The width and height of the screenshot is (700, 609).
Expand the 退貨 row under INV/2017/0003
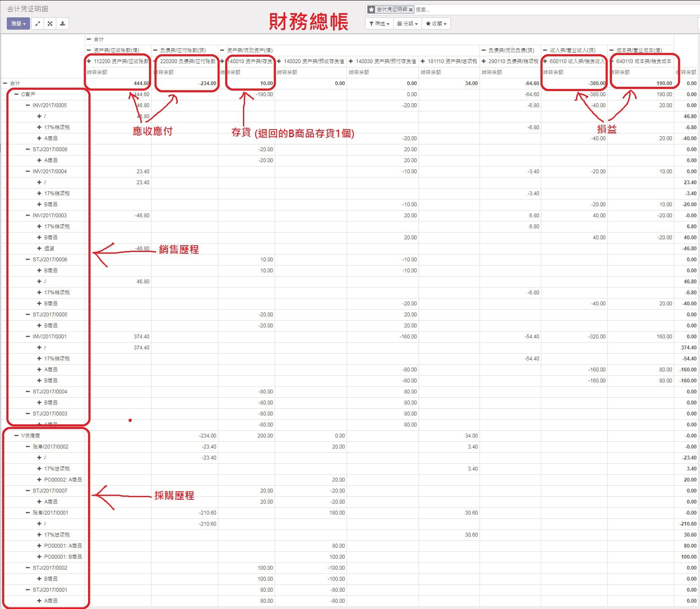tap(46, 249)
